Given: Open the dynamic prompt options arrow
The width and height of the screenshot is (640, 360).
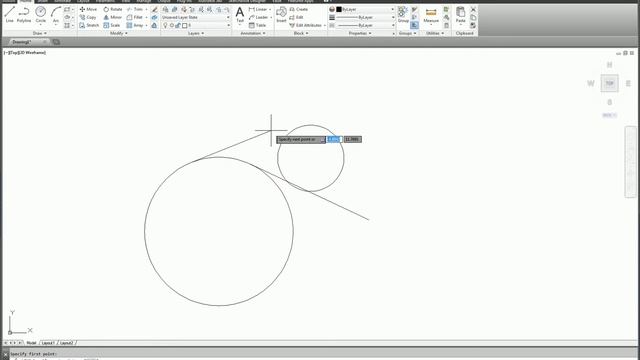Looking at the screenshot, I should (x=322, y=140).
